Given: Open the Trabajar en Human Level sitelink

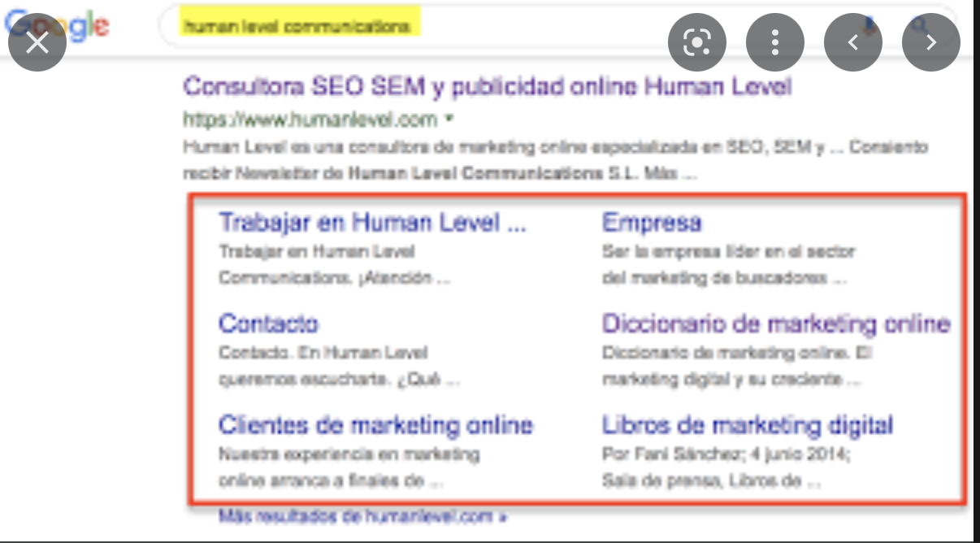Looking at the screenshot, I should pos(373,222).
